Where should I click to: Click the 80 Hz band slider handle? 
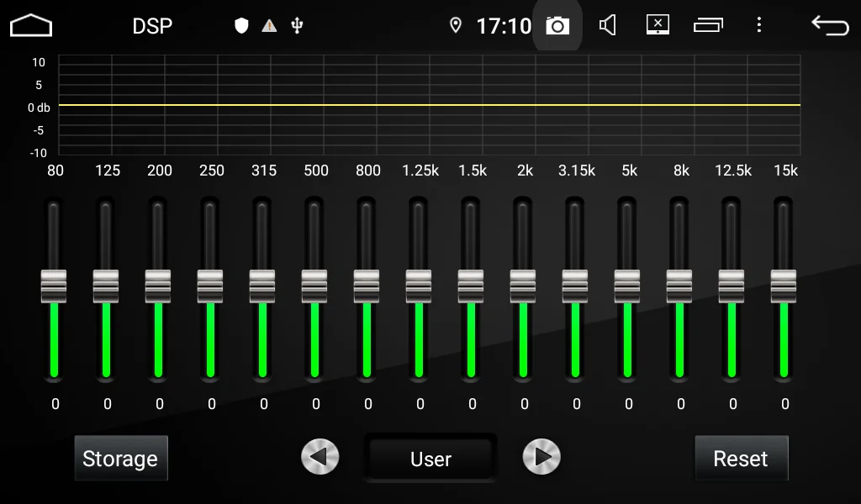(54, 286)
